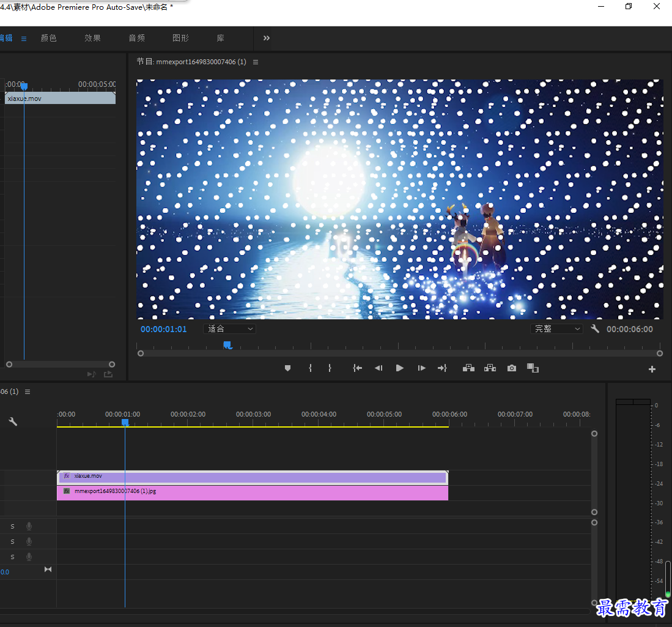
Task: Enable voice-over record on second audio track
Action: (29, 541)
